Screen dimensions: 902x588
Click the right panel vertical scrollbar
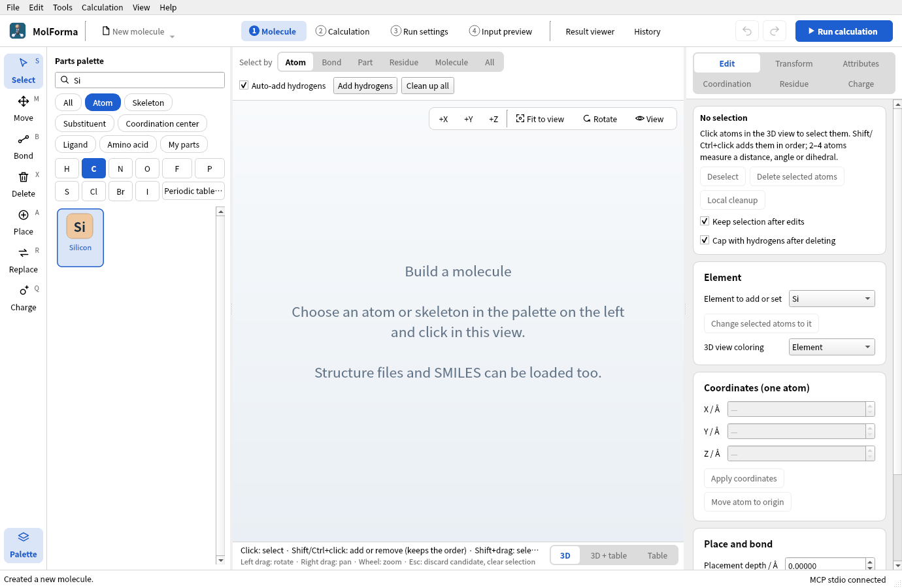click(x=897, y=335)
